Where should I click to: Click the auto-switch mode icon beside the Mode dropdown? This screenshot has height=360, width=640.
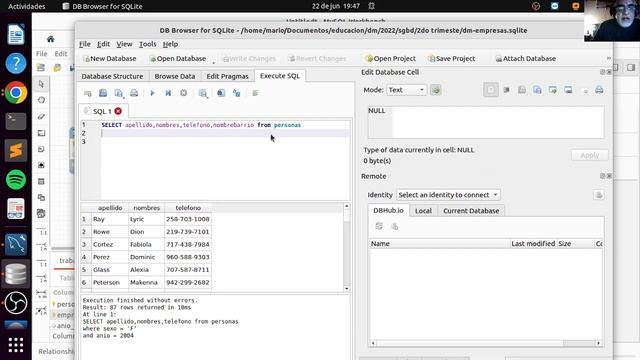tap(436, 90)
